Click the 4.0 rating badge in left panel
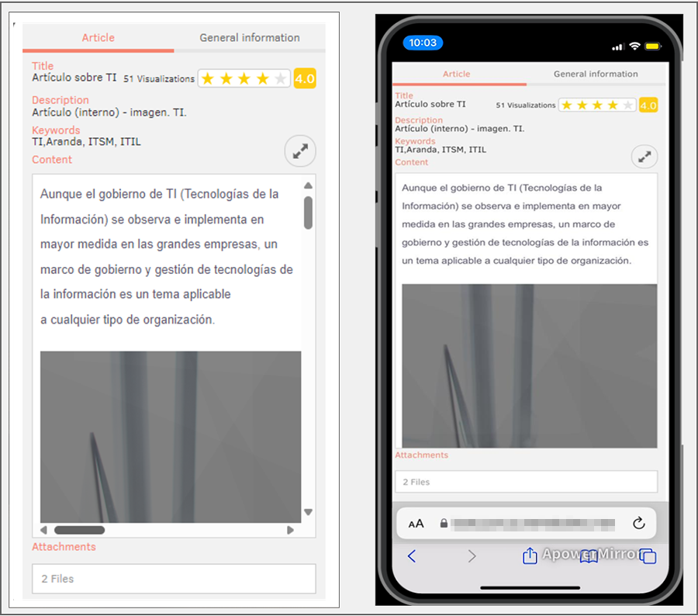The image size is (698, 616). pos(305,79)
